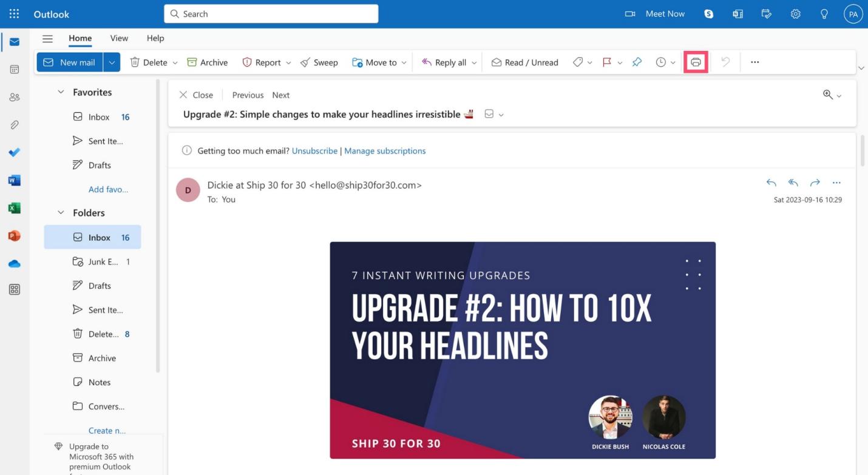Expand the Reply all dropdown arrow
This screenshot has height=475, width=868.
pos(474,62)
